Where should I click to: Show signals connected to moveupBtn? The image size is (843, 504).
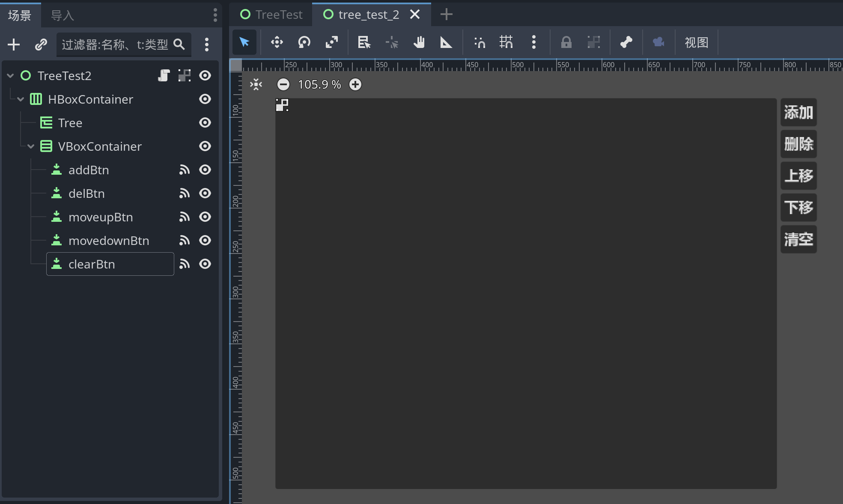[x=185, y=217]
